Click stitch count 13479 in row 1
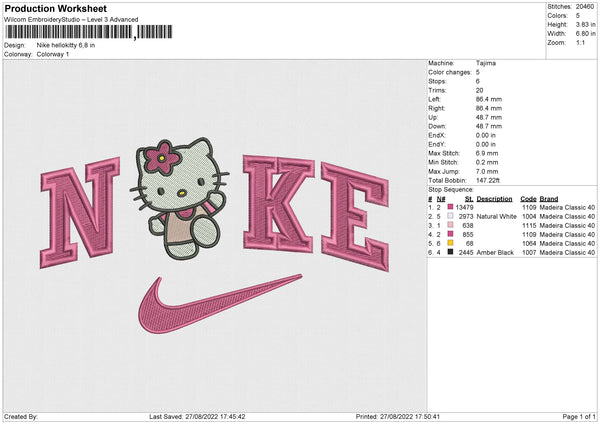Viewport: 600px width, 424px height. coord(465,207)
